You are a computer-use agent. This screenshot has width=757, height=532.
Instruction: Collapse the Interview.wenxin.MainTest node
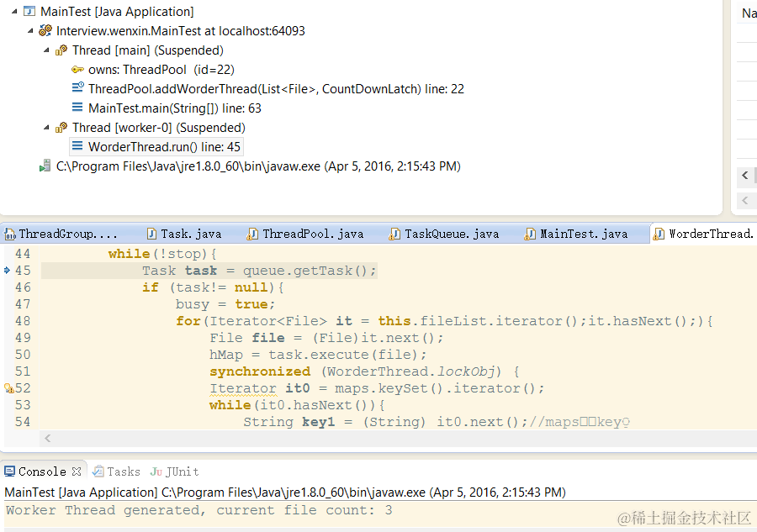[30, 31]
